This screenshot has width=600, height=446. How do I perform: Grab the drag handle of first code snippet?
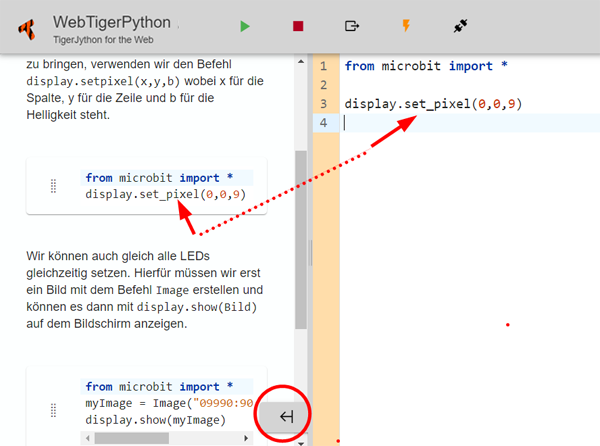[53, 186]
